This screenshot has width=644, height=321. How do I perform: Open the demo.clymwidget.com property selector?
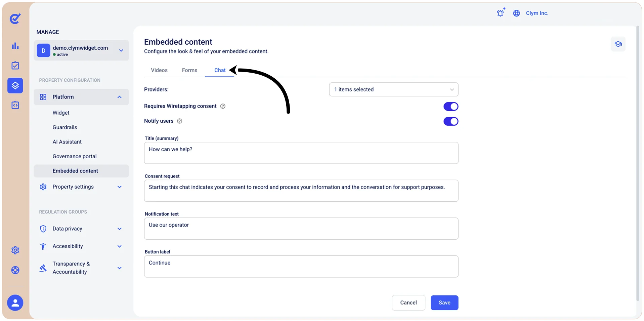coord(81,50)
